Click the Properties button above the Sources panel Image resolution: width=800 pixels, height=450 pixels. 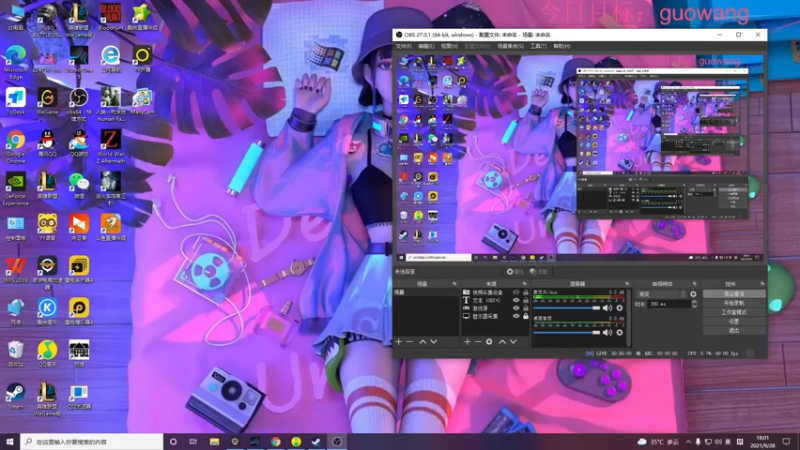[x=515, y=272]
